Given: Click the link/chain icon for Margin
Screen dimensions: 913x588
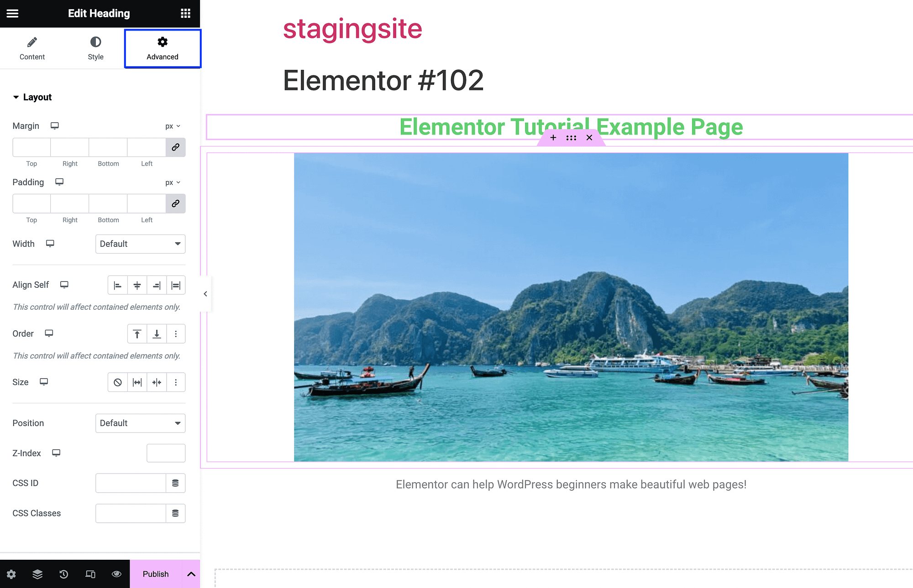Looking at the screenshot, I should (x=175, y=148).
